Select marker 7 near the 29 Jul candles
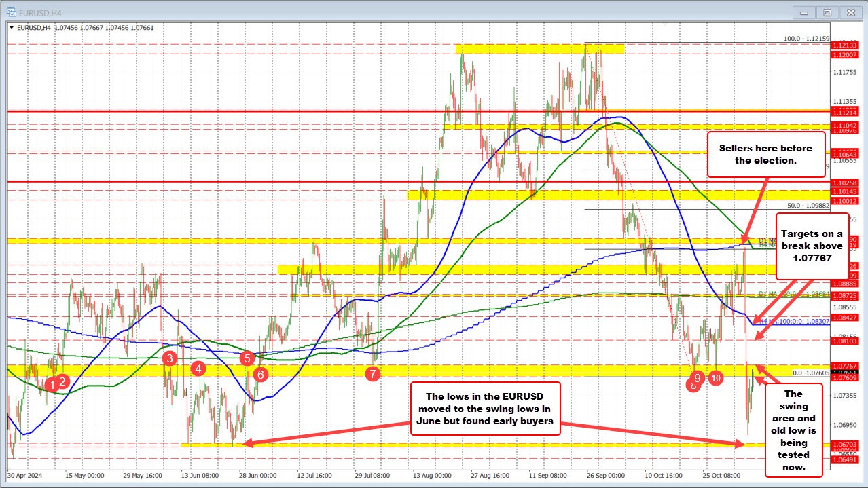 372,373
